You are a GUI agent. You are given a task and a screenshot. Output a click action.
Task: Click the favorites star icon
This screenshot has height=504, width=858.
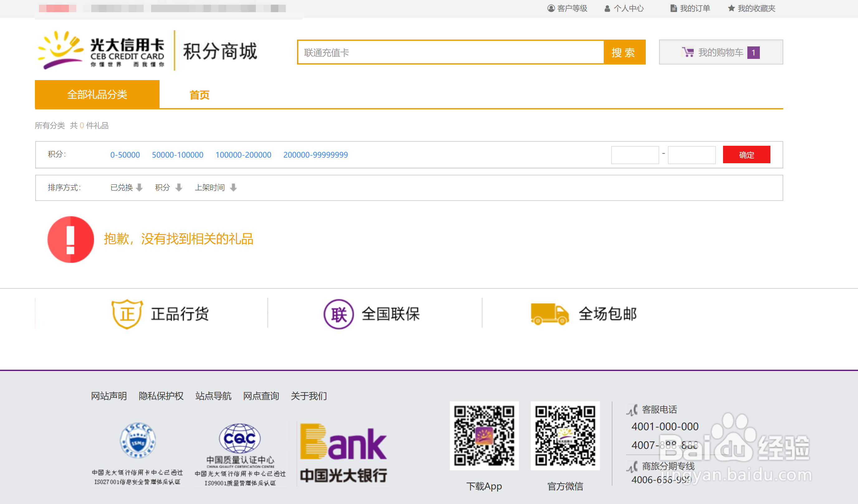point(731,8)
